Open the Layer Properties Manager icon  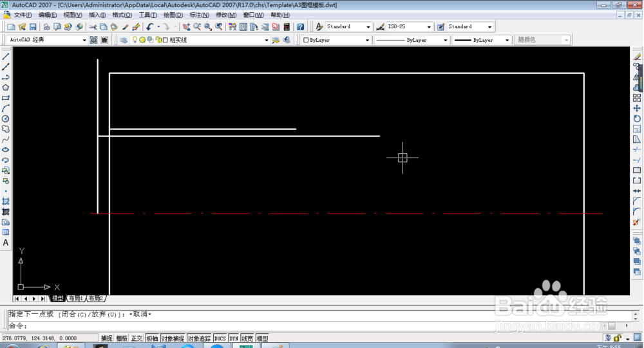(124, 40)
